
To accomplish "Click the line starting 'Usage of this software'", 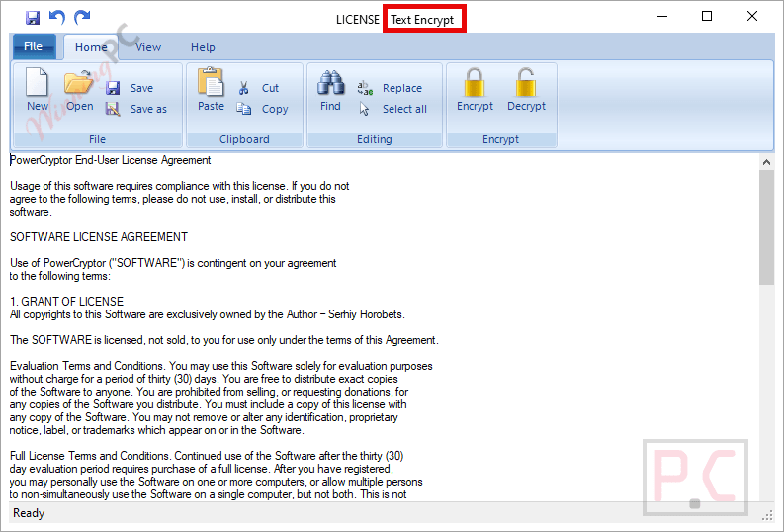I will [x=180, y=186].
